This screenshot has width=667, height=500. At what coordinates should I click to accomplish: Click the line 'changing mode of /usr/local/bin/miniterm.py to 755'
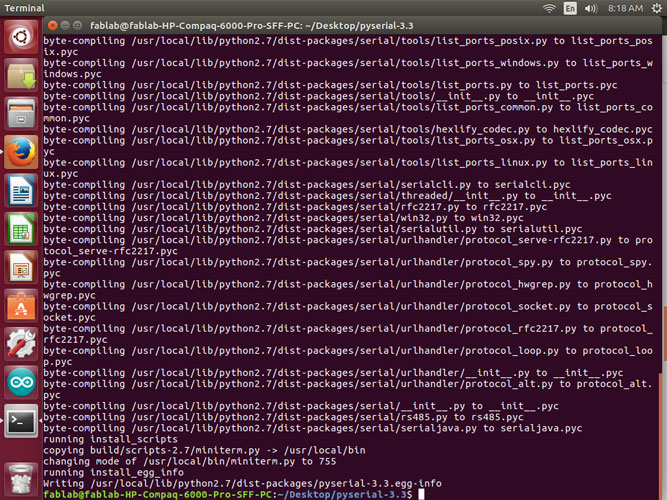coord(189,461)
